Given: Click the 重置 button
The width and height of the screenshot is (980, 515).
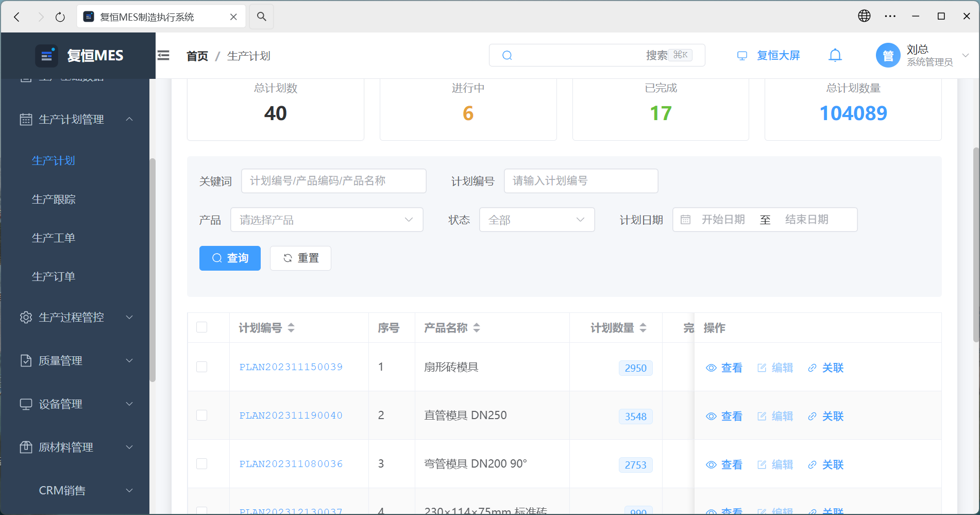Looking at the screenshot, I should (x=300, y=258).
